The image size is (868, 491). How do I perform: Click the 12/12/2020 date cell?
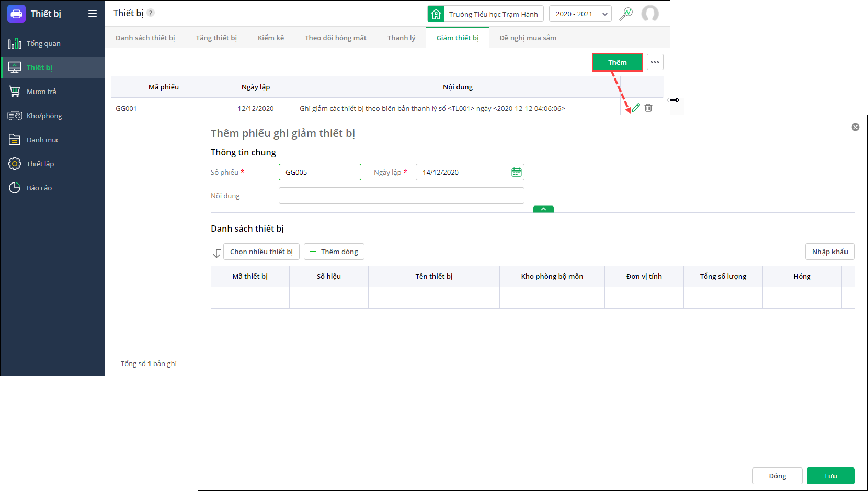(256, 108)
